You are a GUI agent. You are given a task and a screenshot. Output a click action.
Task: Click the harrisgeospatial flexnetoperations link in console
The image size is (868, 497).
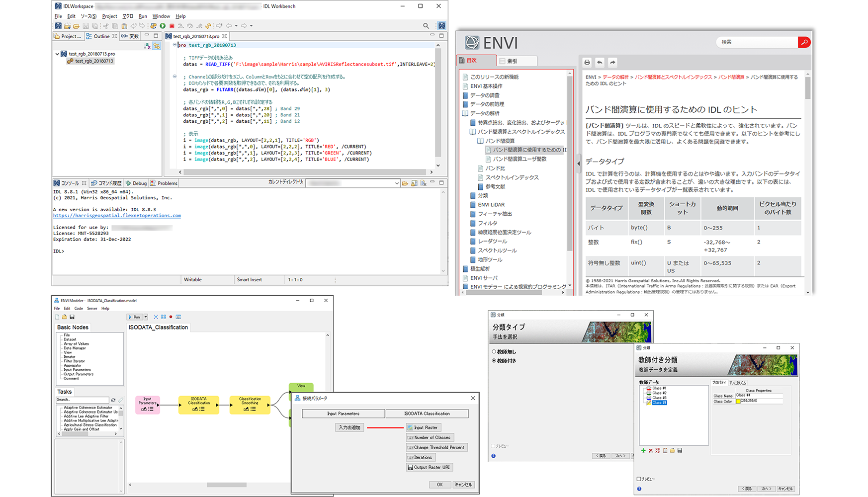(x=117, y=216)
